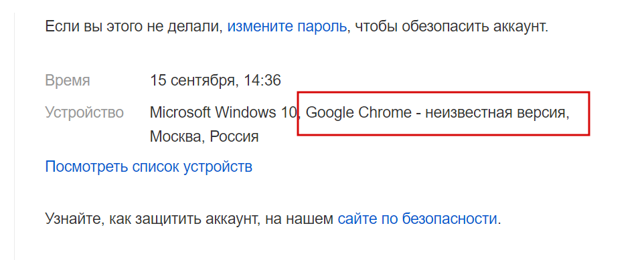Open "Посмотреть список устройств" link
The height and width of the screenshot is (260, 644).
pyautogui.click(x=149, y=167)
